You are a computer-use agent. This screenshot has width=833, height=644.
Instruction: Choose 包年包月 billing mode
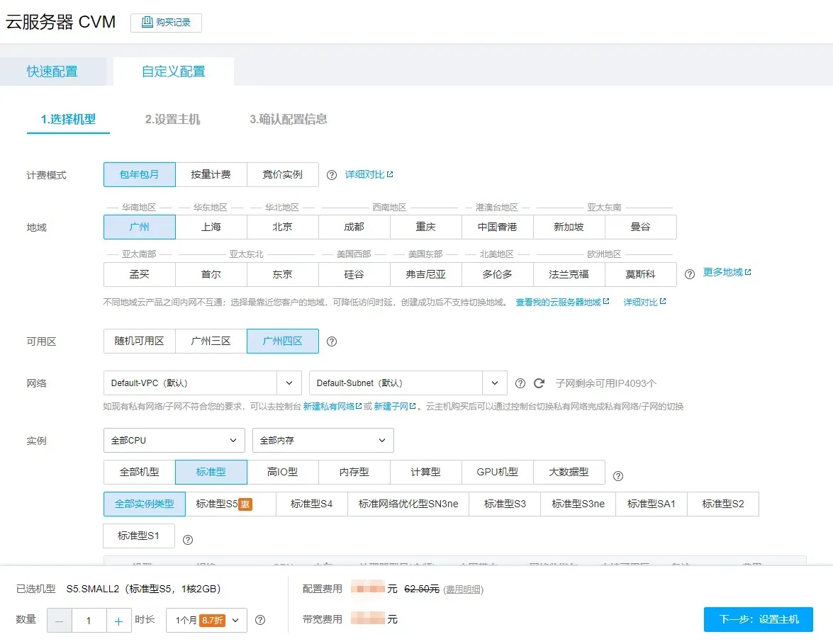coord(139,175)
